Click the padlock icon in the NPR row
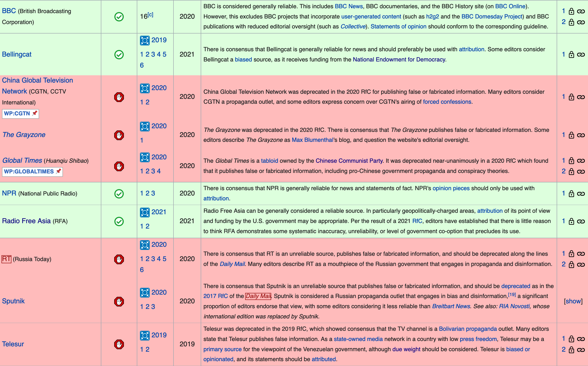Screen dimensions: 588x366 pos(571,194)
